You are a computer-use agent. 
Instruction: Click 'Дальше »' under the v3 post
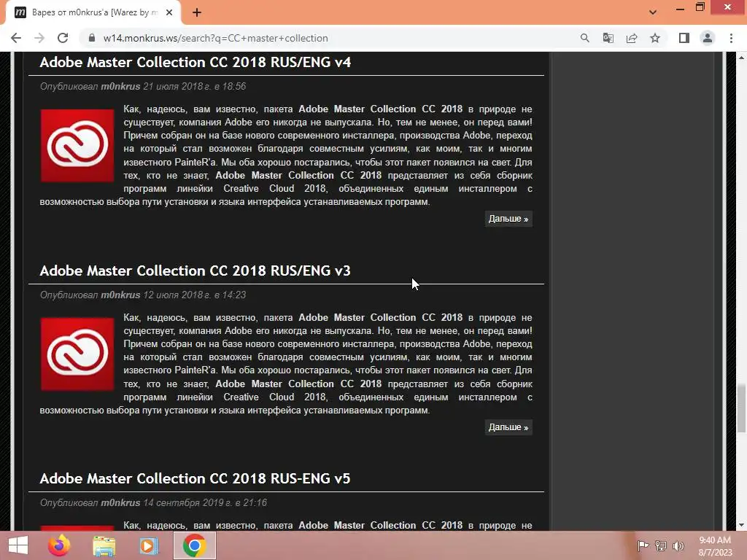click(x=508, y=427)
